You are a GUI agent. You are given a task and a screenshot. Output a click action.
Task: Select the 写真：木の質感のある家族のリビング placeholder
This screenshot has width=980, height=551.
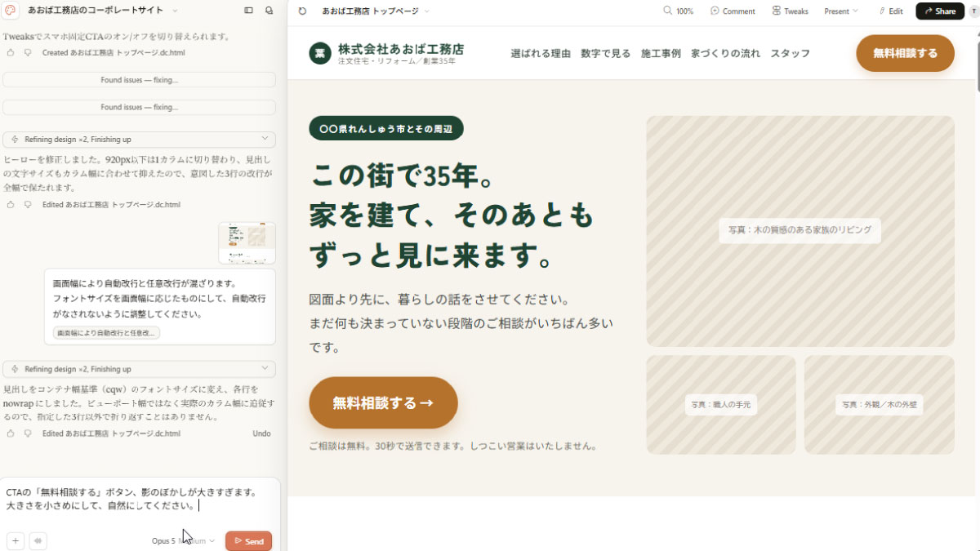coord(800,231)
